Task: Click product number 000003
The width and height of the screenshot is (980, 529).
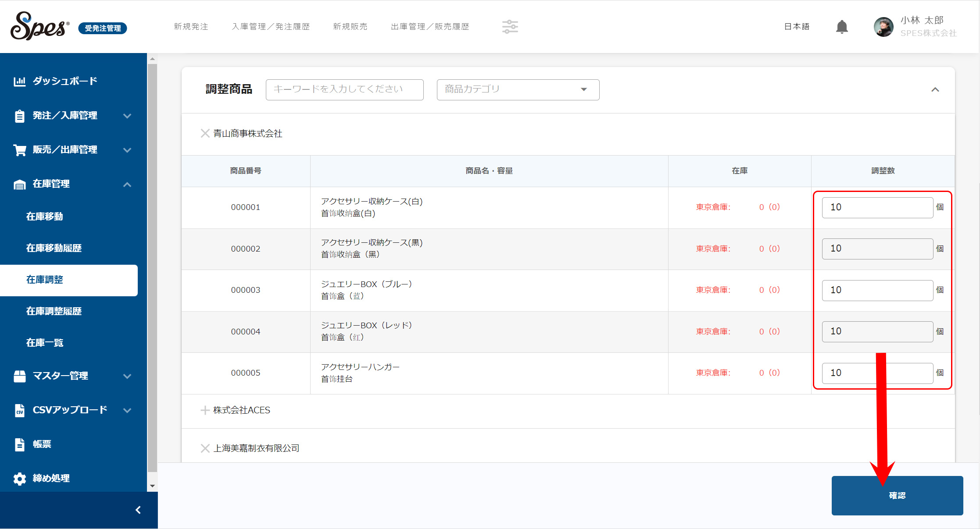Action: 246,290
